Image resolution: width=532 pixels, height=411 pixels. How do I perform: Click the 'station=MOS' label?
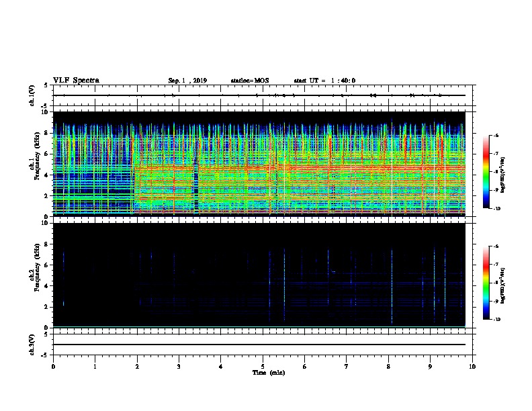(250, 81)
